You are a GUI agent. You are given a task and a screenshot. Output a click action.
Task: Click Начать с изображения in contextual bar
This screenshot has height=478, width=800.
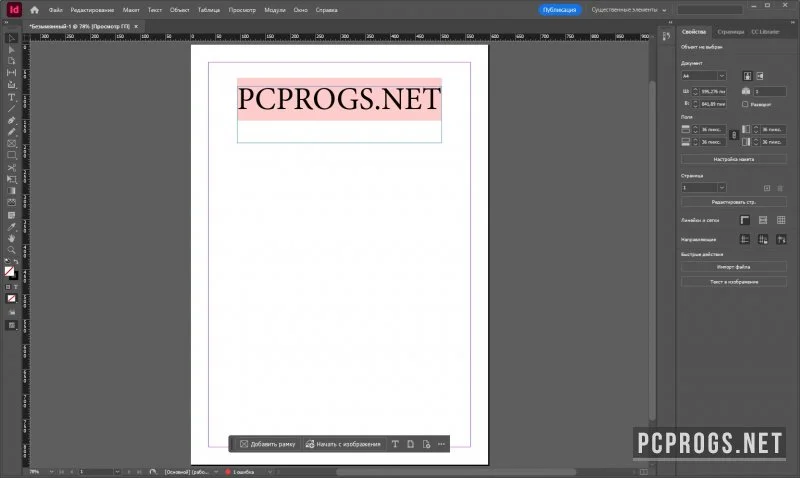(x=343, y=444)
